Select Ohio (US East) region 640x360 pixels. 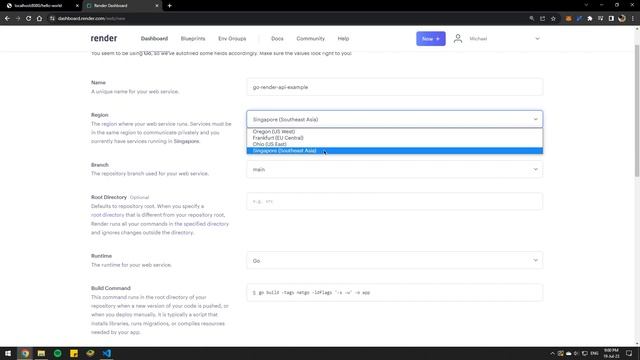[395, 144]
